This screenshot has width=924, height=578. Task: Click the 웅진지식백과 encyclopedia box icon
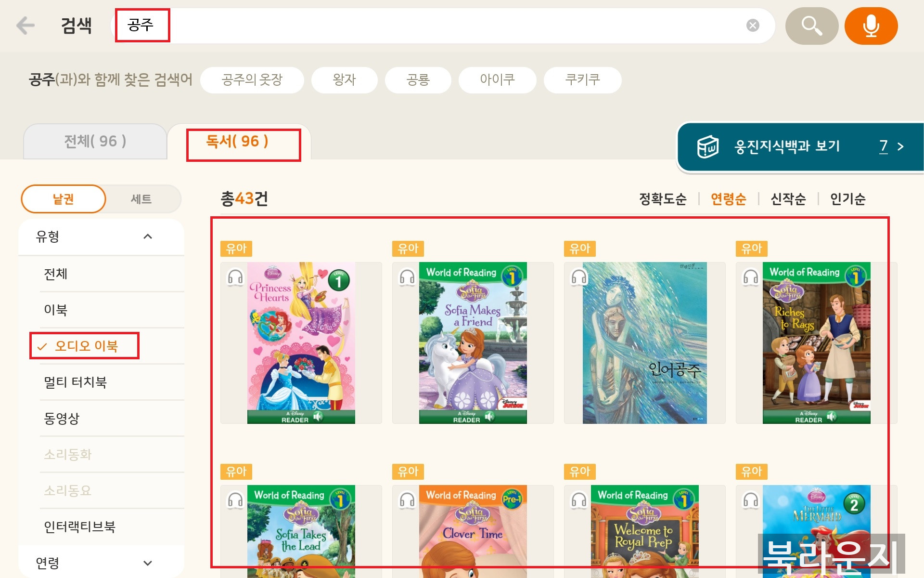click(x=708, y=146)
